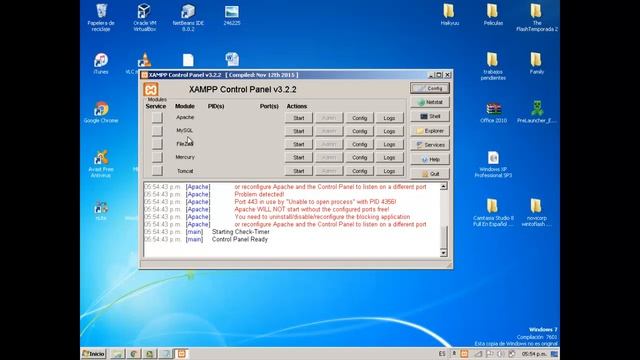
Task: Toggle the FileZilla service checkbox
Action: pyautogui.click(x=157, y=144)
